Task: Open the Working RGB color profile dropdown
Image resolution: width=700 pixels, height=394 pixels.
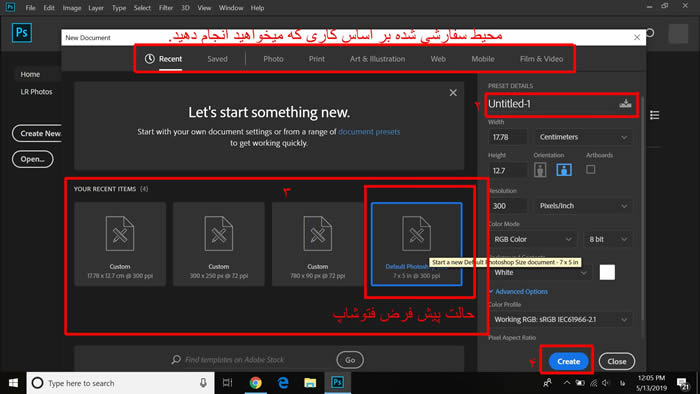Action: tap(560, 319)
